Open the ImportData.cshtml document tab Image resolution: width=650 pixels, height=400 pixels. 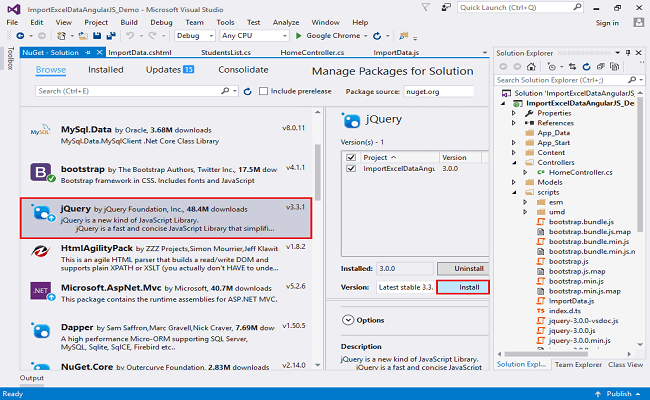[x=140, y=53]
